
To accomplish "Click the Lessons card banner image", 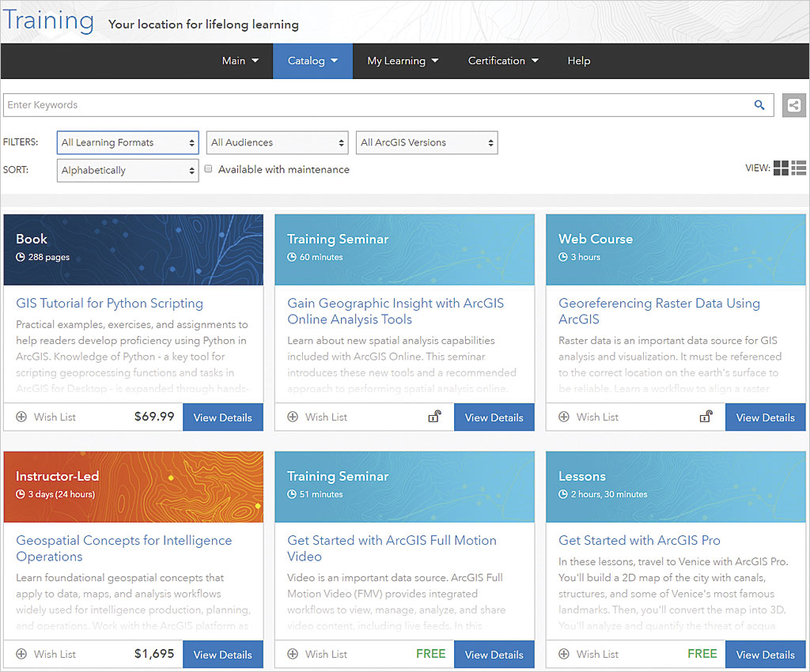I will [x=676, y=487].
